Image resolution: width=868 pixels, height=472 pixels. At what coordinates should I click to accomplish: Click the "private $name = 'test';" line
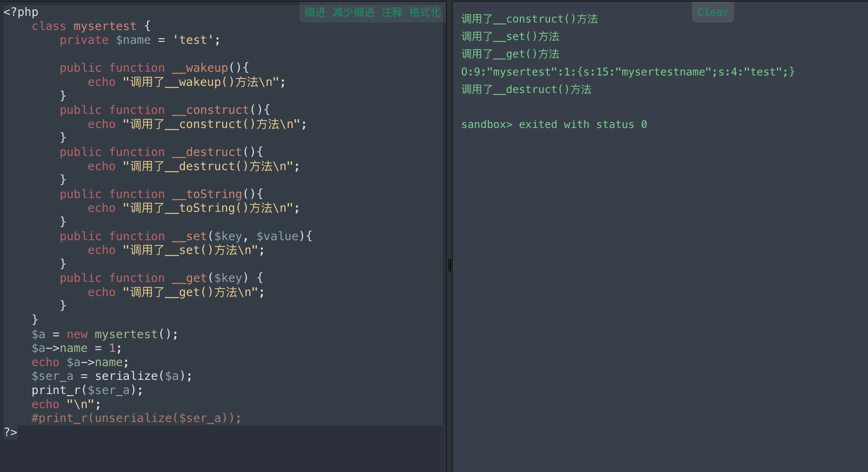[140, 40]
